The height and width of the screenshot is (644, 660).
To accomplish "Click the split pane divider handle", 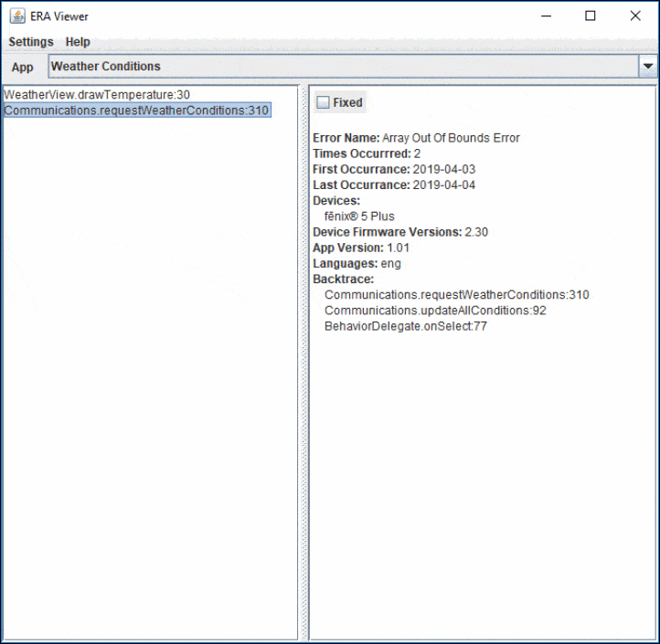I will pos(303,363).
